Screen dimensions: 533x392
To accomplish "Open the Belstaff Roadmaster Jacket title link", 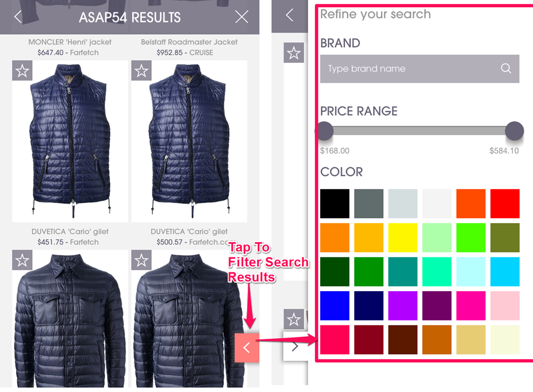I will [x=189, y=42].
